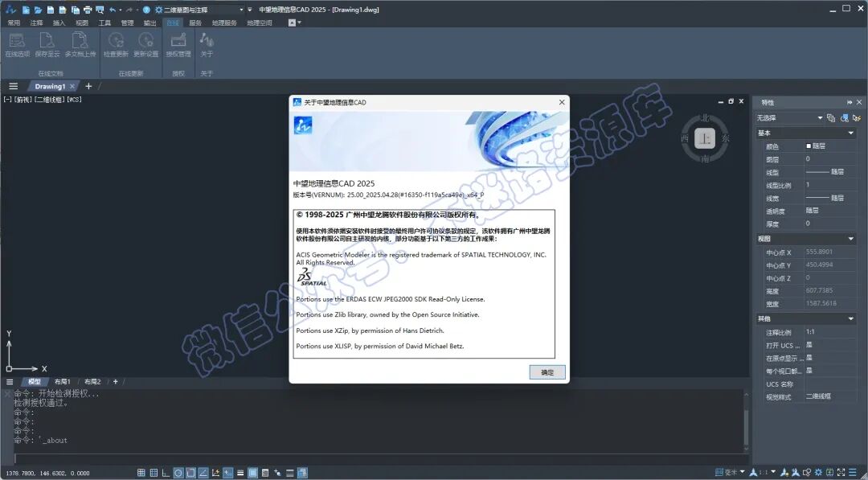Click the 图层 value field showing 0
This screenshot has width=868, height=480.
tap(829, 159)
